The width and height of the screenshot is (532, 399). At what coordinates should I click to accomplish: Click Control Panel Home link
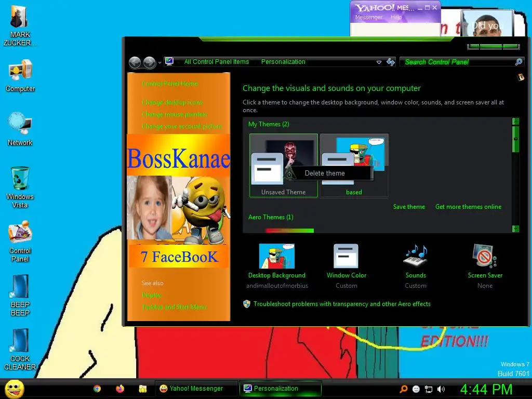170,84
